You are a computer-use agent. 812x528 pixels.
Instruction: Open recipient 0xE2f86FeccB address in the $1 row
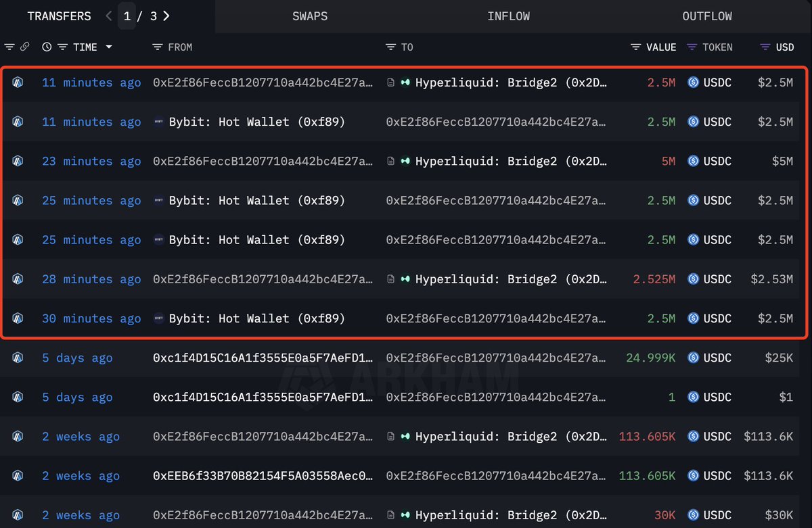coord(496,398)
